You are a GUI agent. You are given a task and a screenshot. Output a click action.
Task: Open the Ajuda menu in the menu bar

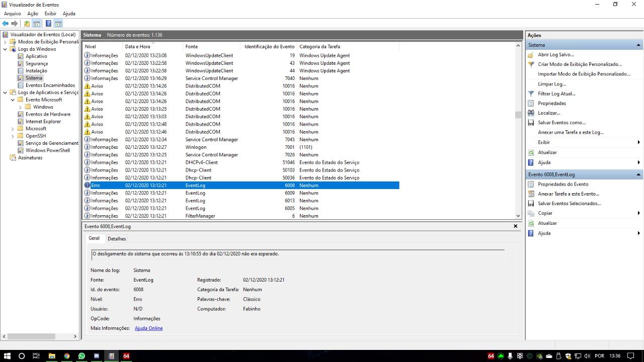pos(69,14)
